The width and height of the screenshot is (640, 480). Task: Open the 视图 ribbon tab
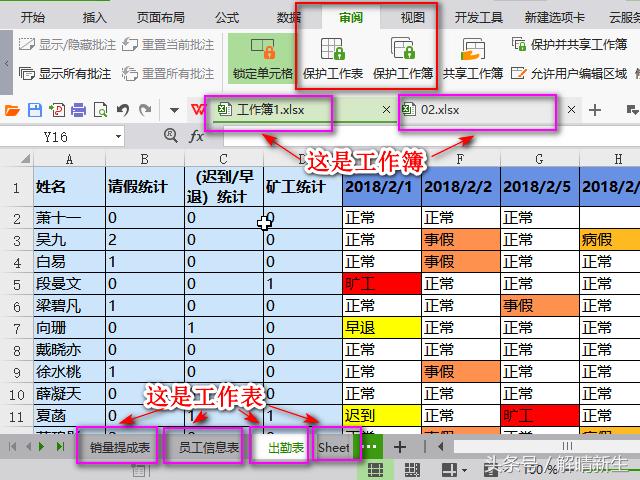(413, 18)
